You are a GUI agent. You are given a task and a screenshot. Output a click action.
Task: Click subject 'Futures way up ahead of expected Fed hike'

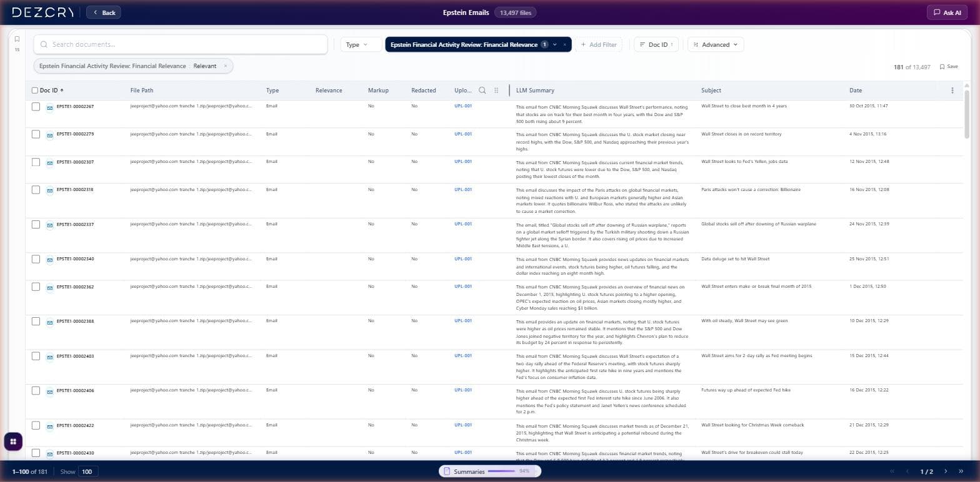click(x=746, y=390)
